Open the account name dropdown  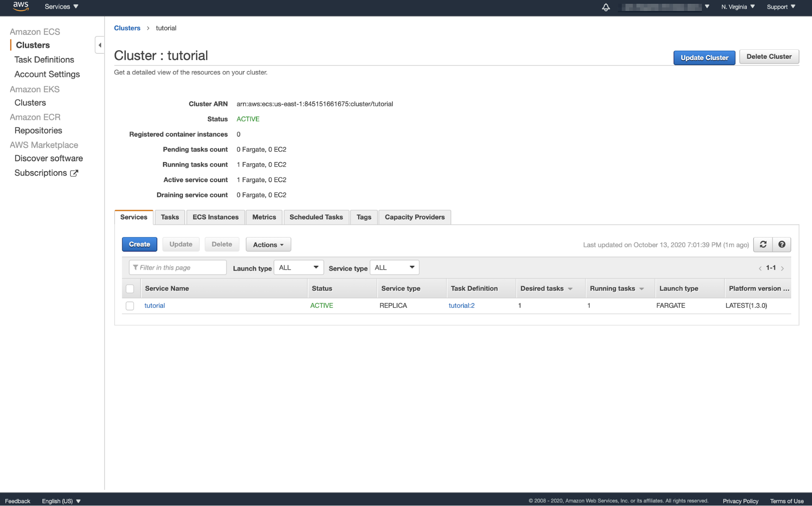(665, 7)
